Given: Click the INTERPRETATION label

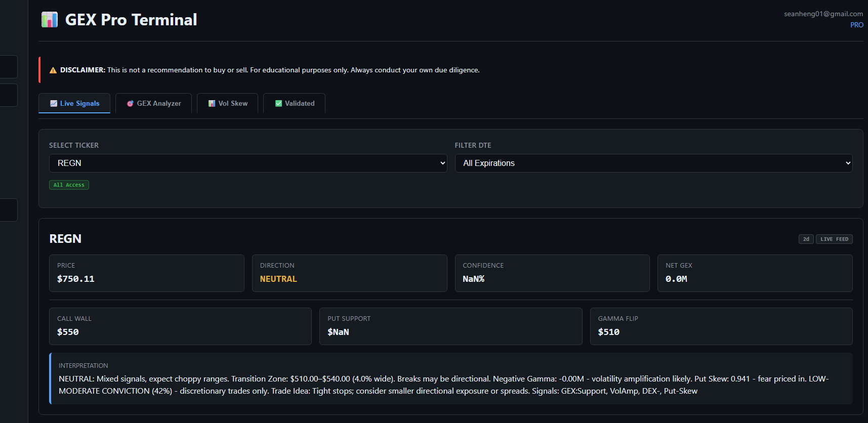Looking at the screenshot, I should pos(84,366).
